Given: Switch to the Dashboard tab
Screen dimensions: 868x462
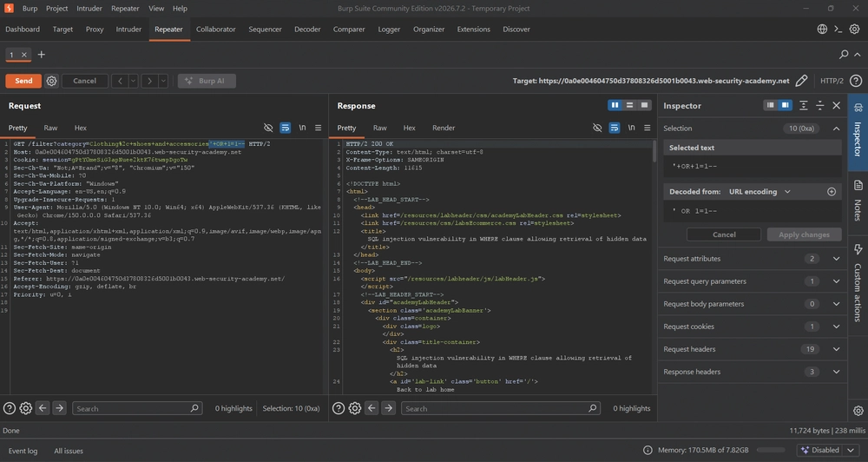Looking at the screenshot, I should click(23, 30).
